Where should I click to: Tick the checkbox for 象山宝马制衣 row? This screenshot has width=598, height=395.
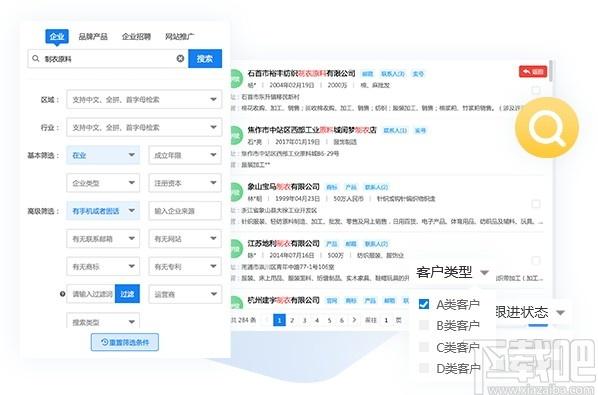(x=536, y=204)
